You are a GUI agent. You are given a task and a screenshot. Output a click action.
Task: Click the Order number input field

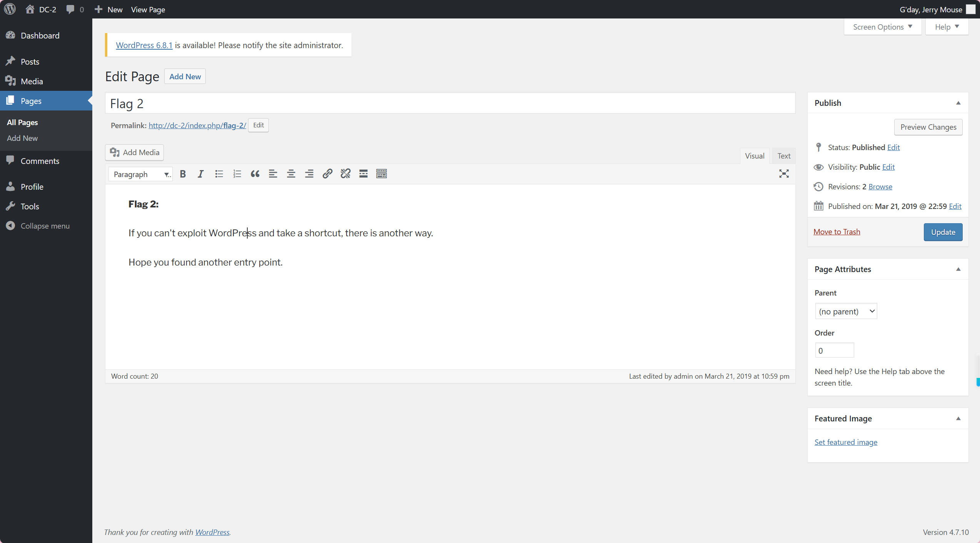834,351
